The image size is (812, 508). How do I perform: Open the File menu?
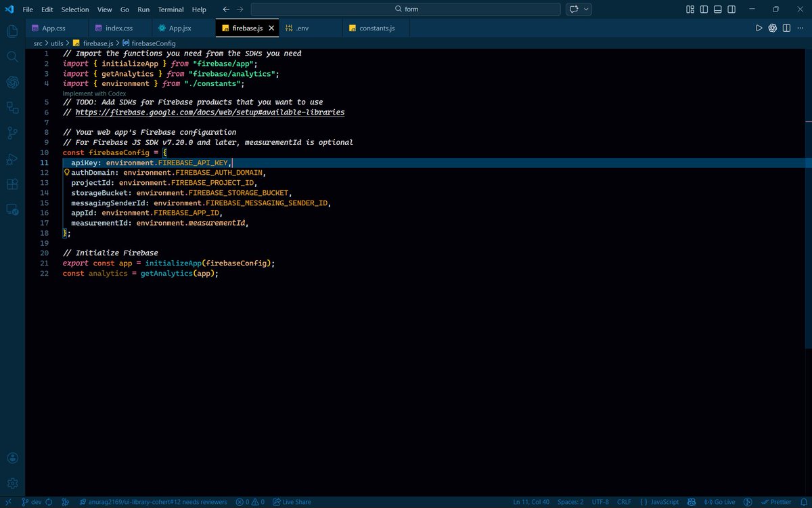pos(28,9)
